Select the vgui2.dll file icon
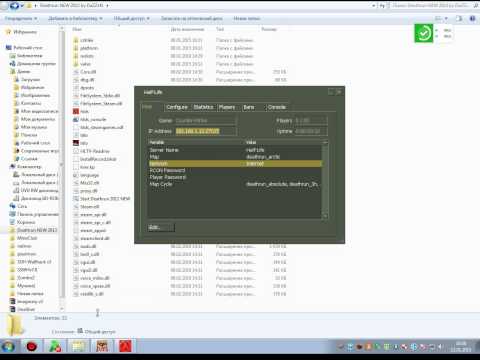 pos(76,270)
